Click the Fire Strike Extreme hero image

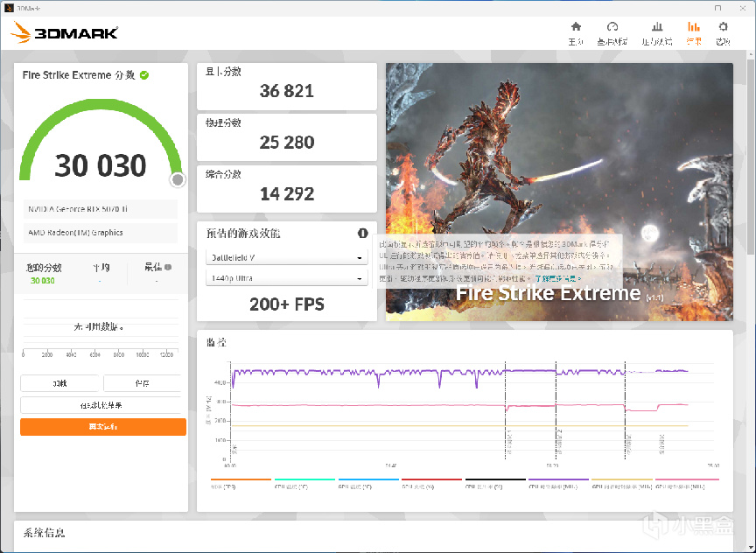tap(559, 192)
